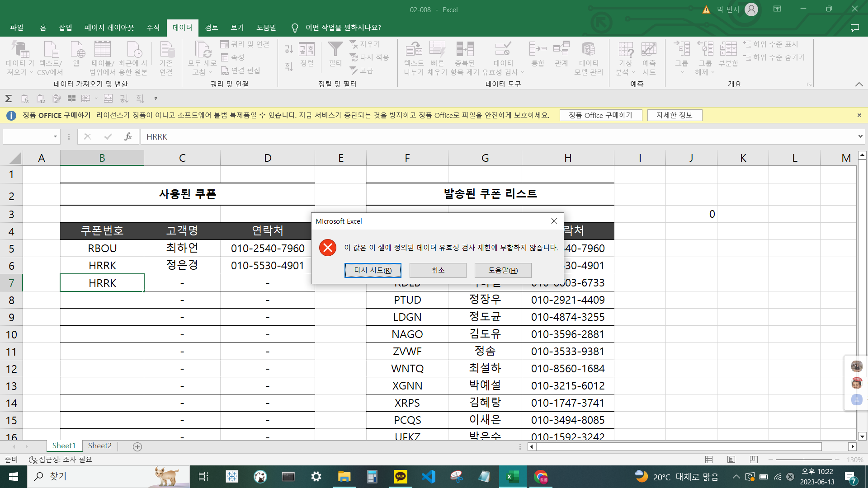
Task: Click the insert function fx icon
Action: [128, 136]
